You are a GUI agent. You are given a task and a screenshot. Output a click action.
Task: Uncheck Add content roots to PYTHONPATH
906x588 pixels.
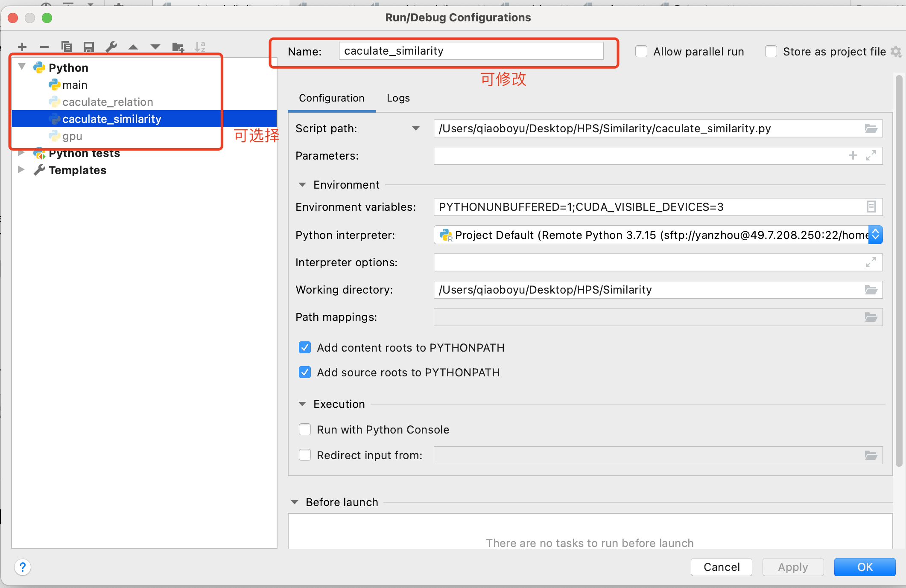pyautogui.click(x=305, y=348)
